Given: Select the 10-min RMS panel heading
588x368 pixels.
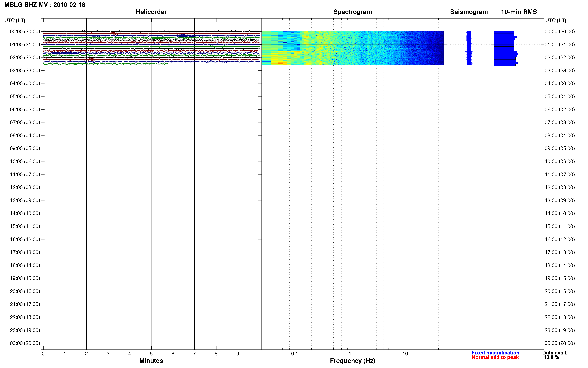Looking at the screenshot, I should 519,12.
